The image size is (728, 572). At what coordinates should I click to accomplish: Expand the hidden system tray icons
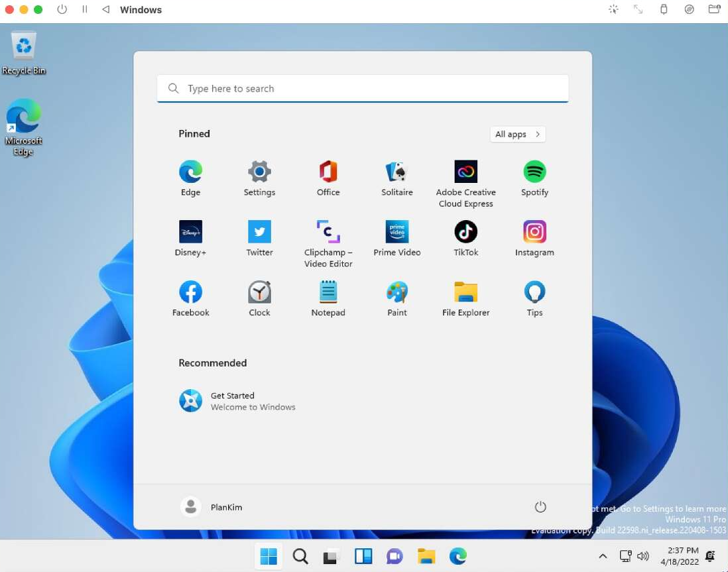coord(603,555)
